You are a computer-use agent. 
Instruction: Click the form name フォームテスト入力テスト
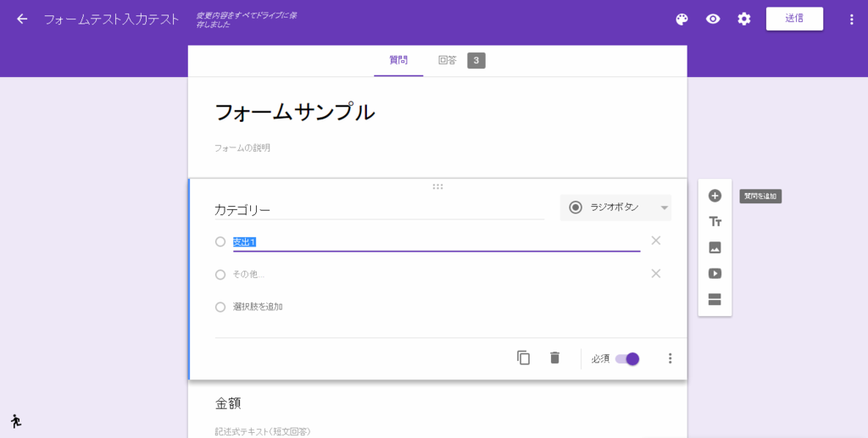click(111, 19)
